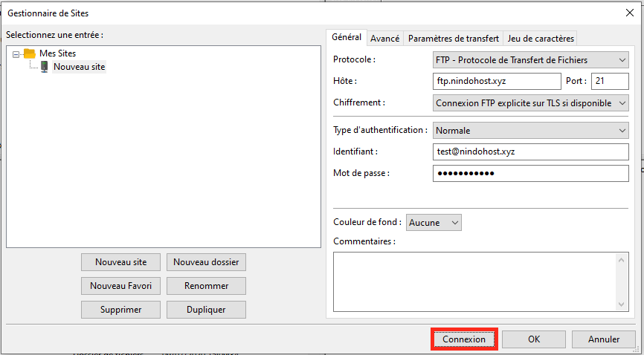Confirm with the OK button

[534, 339]
